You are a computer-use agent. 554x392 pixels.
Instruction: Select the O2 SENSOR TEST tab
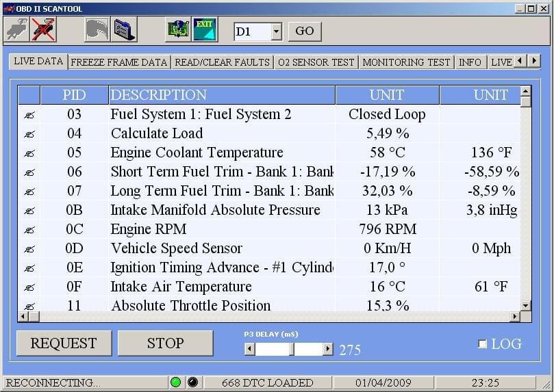(x=316, y=62)
